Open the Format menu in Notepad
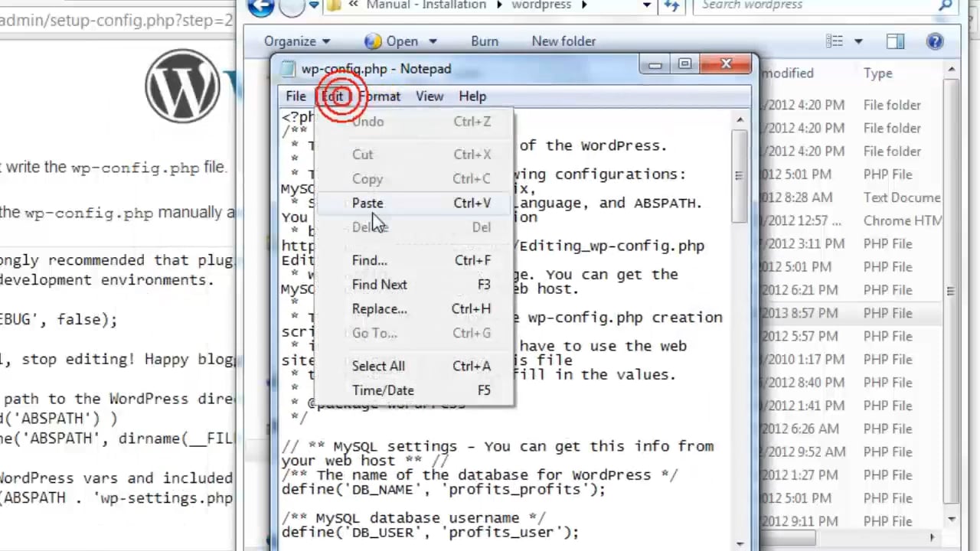Image resolution: width=980 pixels, height=551 pixels. coord(381,96)
